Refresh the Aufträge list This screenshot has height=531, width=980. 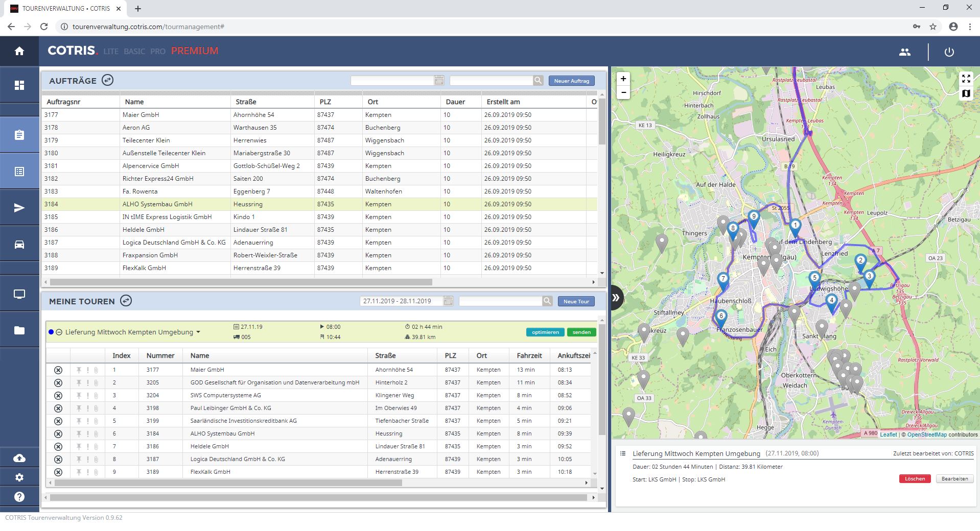coord(107,80)
